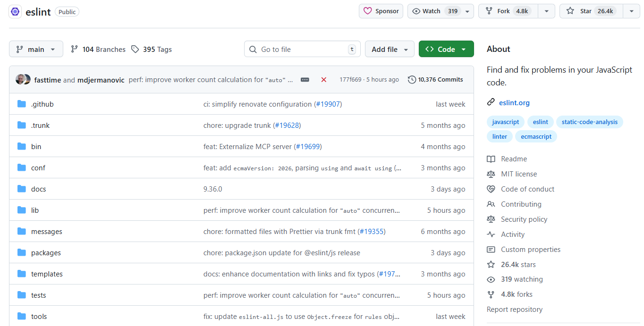The width and height of the screenshot is (644, 326).
Task: Select the javascript topic tag
Action: [x=506, y=122]
